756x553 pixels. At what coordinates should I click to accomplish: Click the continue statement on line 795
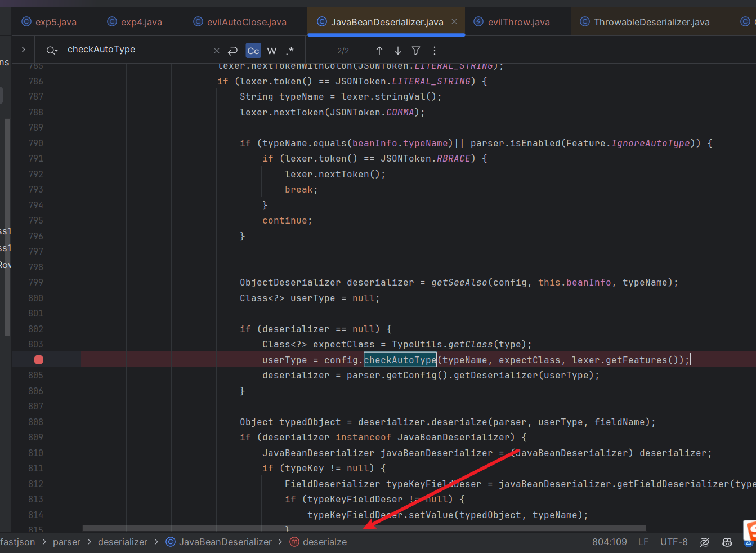[x=285, y=221]
